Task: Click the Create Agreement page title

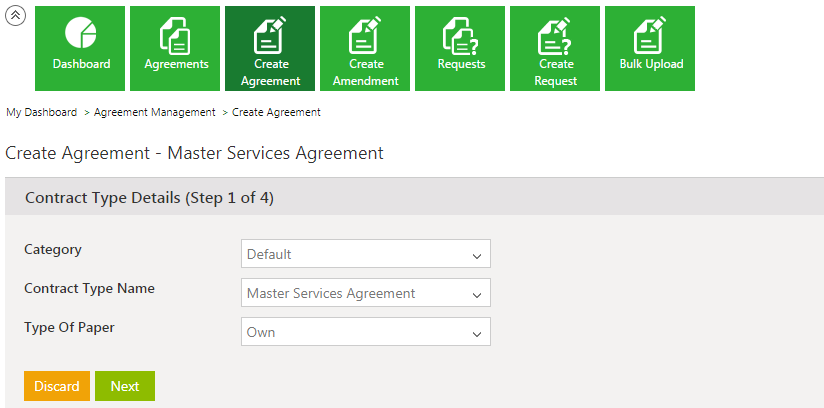Action: pos(194,154)
